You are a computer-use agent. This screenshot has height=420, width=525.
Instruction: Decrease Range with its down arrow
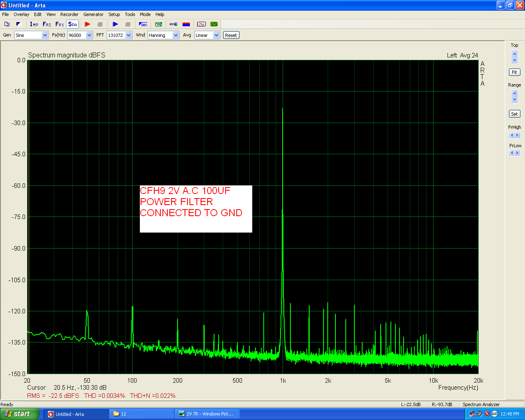coord(515,100)
